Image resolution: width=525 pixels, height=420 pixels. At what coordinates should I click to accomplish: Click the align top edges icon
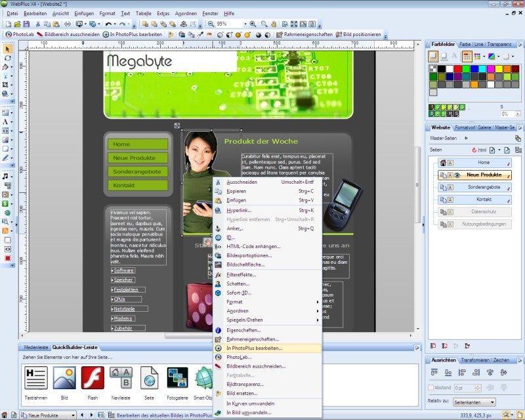[434, 373]
